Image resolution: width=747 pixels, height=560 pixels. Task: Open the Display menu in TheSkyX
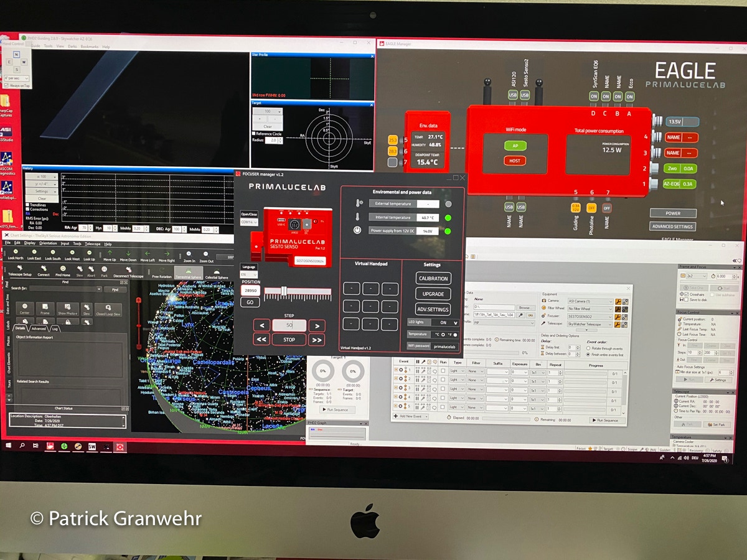pyautogui.click(x=30, y=243)
